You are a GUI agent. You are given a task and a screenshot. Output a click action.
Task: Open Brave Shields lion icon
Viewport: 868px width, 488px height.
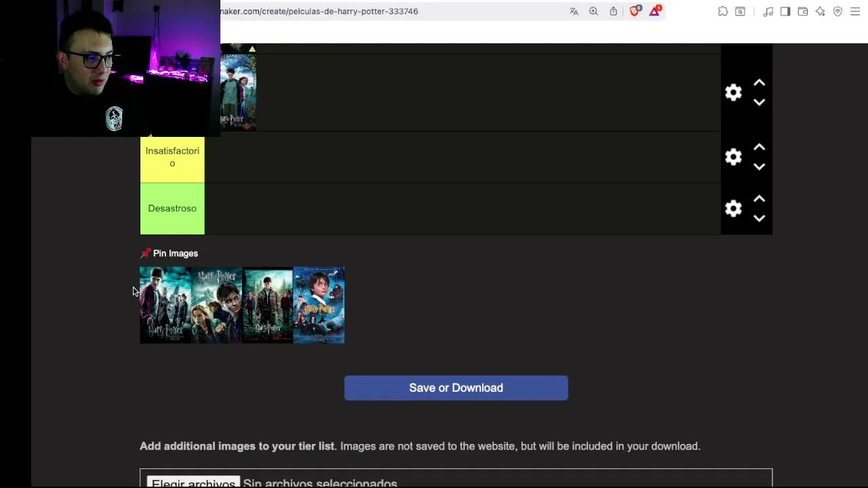pos(635,11)
